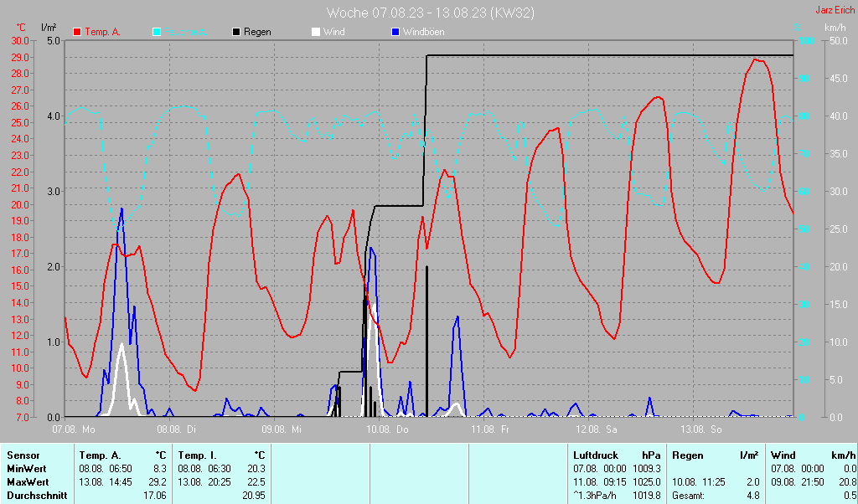Click the 09.08. Mi date marker
Viewport: 858px width, 504px height.
tap(282, 429)
